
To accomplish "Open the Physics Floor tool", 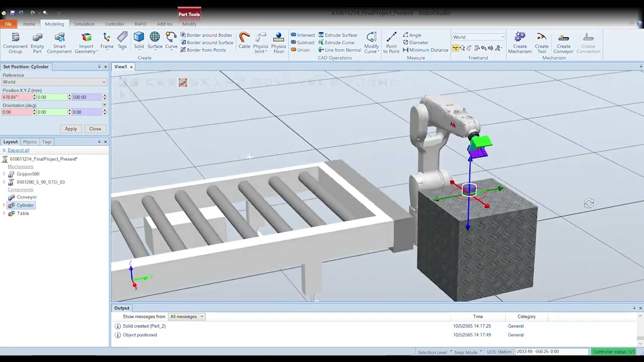I will [279, 43].
